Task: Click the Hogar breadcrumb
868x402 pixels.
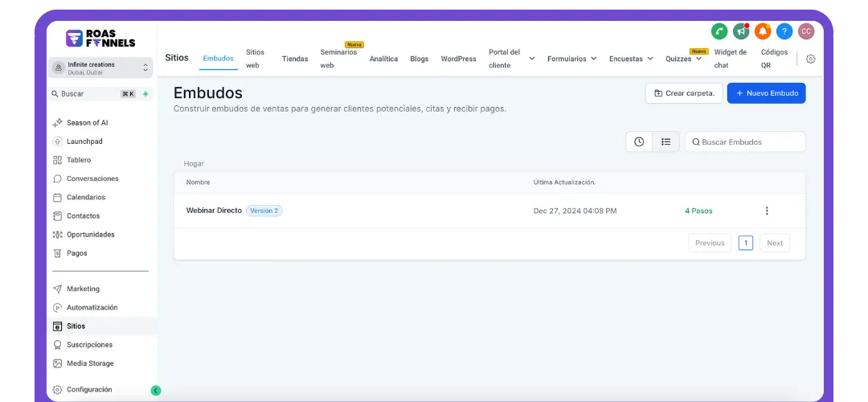Action: coord(194,164)
